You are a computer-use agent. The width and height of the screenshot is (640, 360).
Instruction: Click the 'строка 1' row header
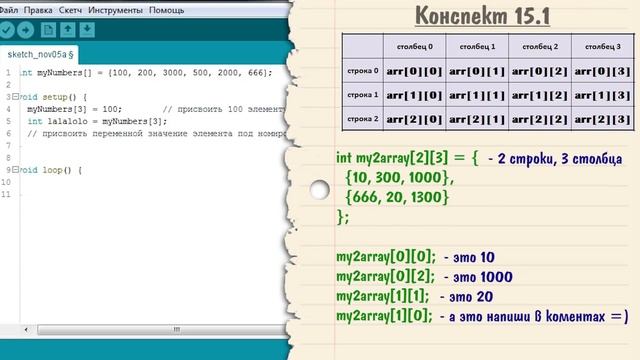point(362,95)
